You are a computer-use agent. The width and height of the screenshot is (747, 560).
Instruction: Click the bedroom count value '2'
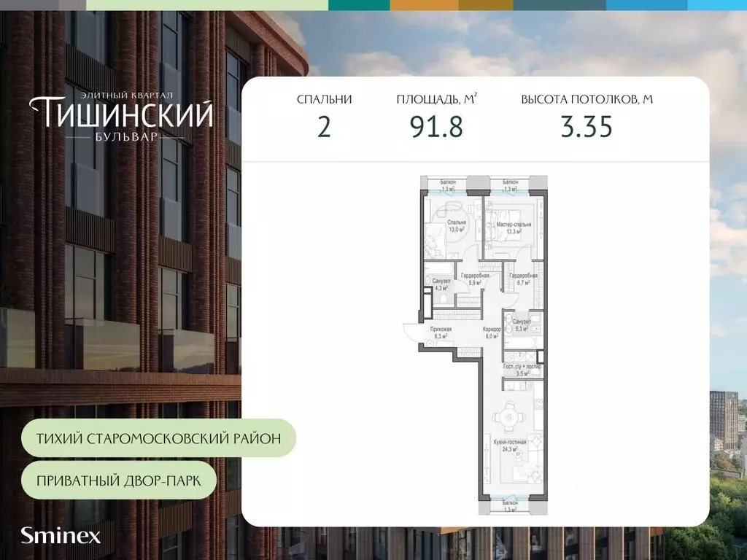(324, 127)
